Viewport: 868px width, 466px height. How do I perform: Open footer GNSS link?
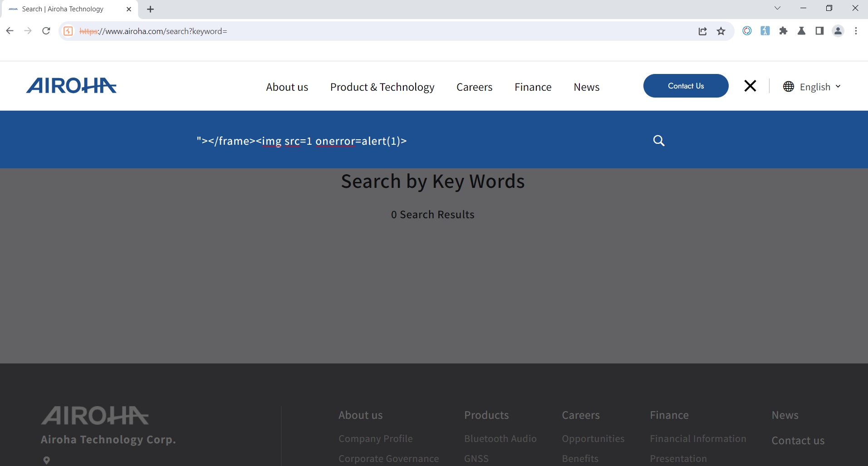tap(476, 458)
